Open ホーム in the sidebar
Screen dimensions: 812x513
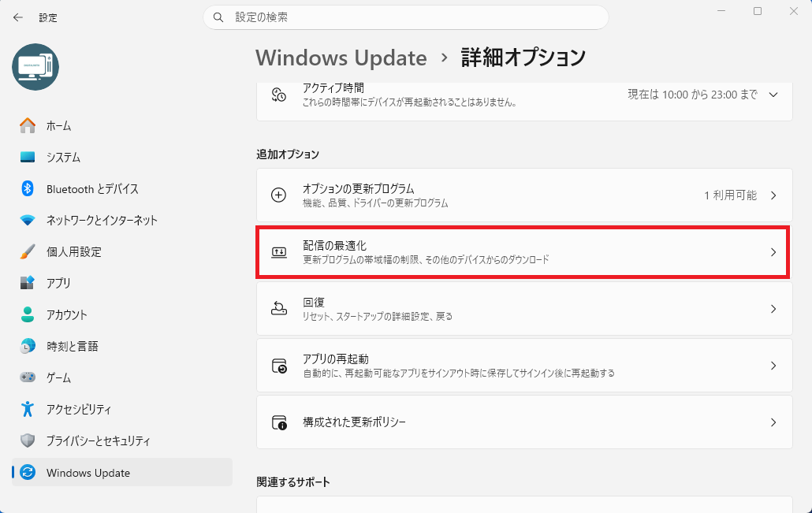pos(122,125)
